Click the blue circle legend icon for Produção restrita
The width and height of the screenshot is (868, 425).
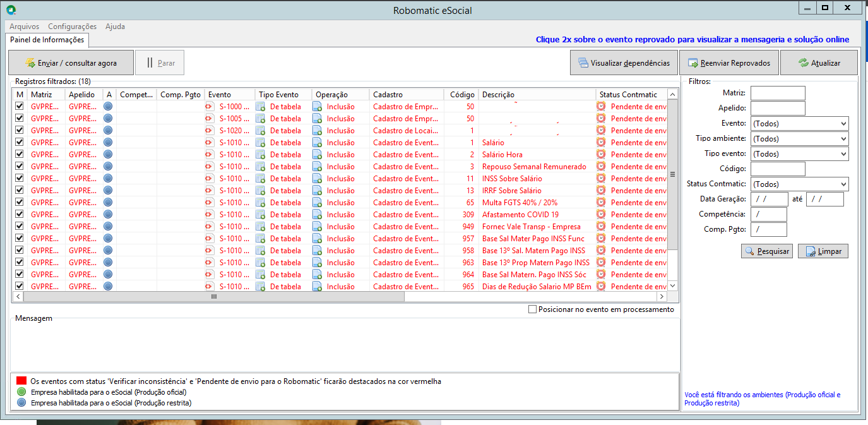[x=21, y=403]
